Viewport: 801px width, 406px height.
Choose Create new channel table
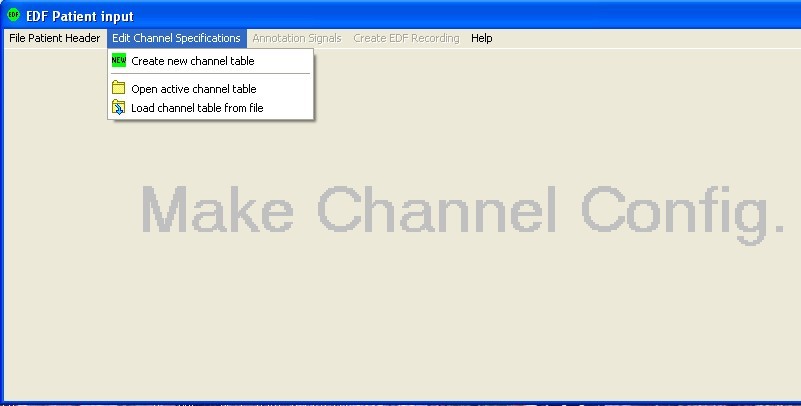210,61
